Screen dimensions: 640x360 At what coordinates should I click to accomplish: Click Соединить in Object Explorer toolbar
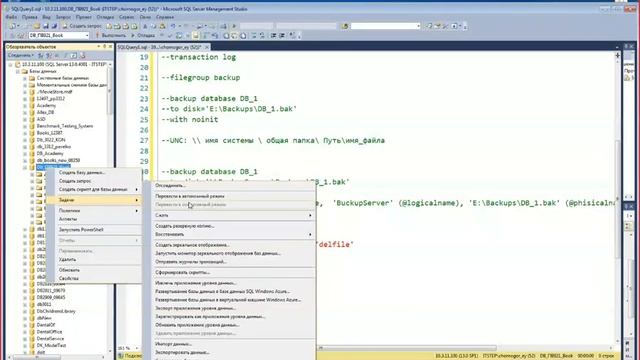click(x=20, y=55)
